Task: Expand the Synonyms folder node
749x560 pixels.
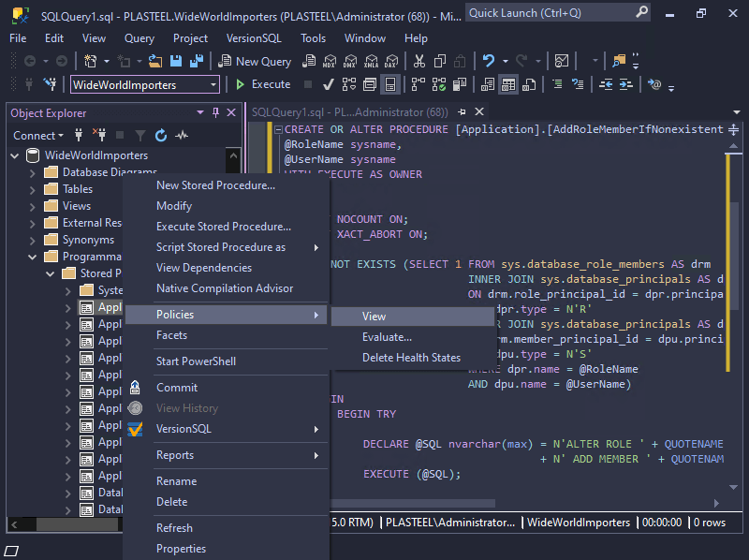Action: click(33, 241)
